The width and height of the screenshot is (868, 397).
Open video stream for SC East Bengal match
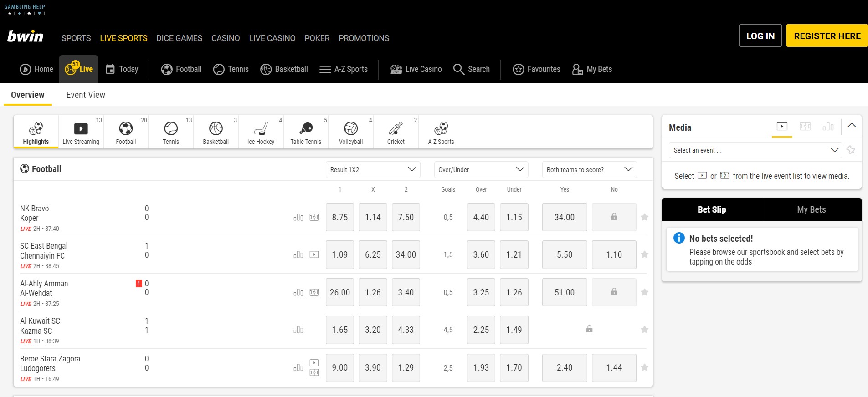[314, 254]
